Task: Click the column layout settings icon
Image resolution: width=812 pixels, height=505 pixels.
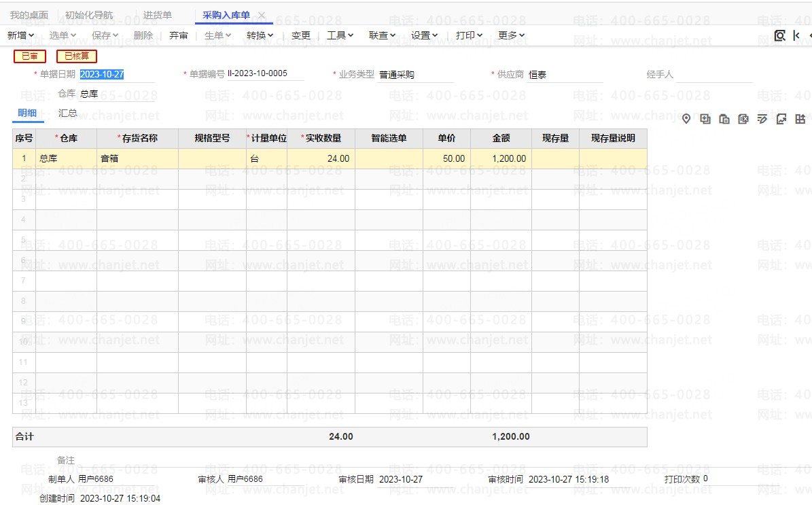Action: pos(800,119)
